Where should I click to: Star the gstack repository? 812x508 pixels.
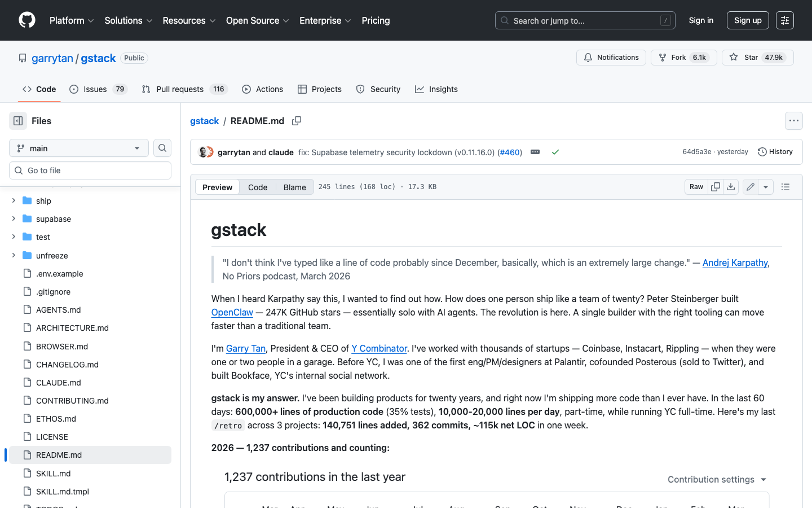coord(757,58)
